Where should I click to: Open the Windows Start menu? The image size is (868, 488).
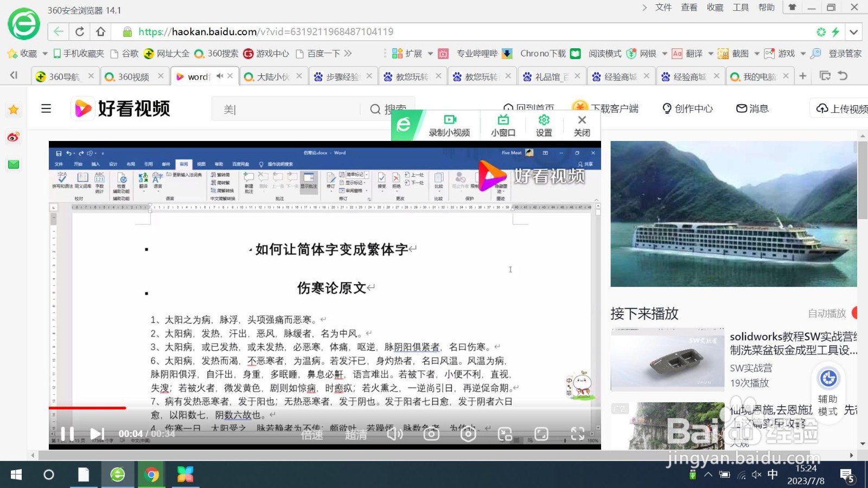(16, 475)
